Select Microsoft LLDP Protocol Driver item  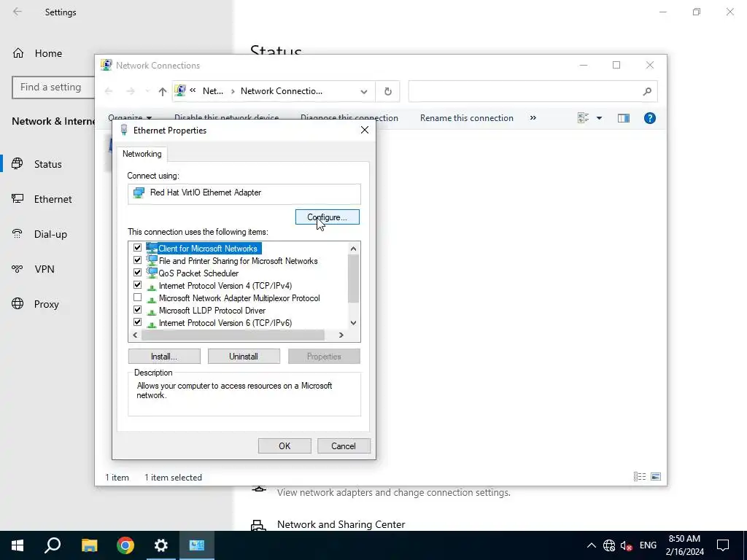pos(212,311)
